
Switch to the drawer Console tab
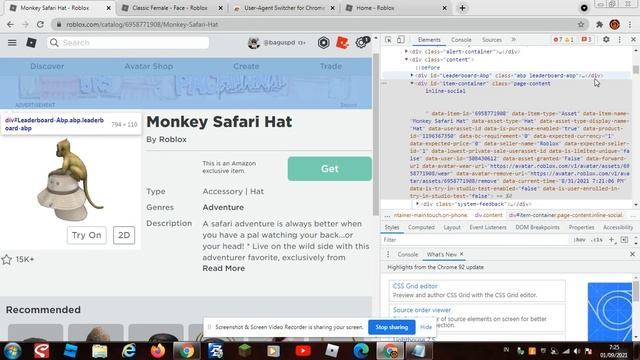pyautogui.click(x=408, y=254)
